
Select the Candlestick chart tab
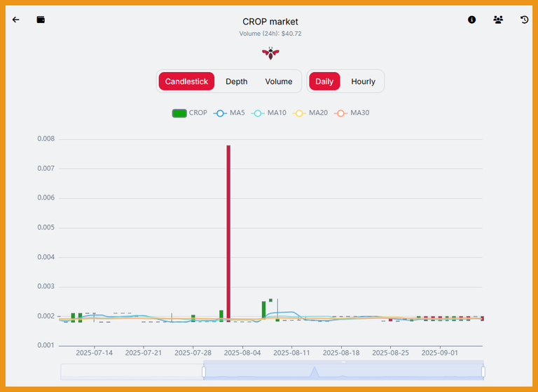click(x=186, y=81)
